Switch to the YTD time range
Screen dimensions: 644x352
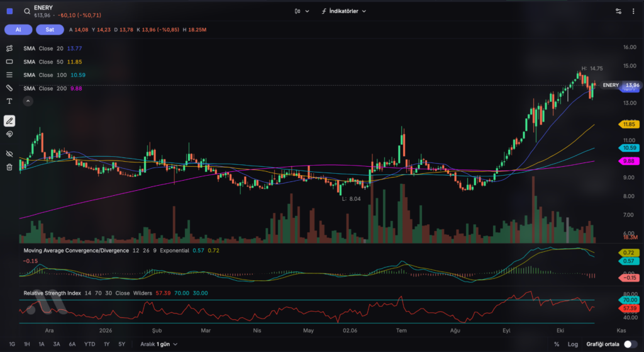pyautogui.click(x=89, y=344)
